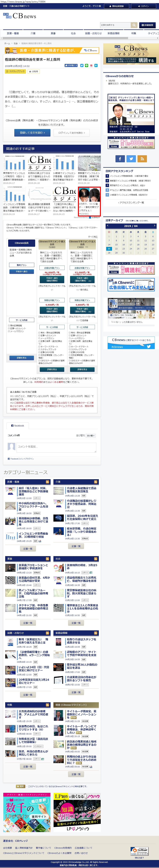Click 無料プラン 手続きへ進む button

point(22,271)
